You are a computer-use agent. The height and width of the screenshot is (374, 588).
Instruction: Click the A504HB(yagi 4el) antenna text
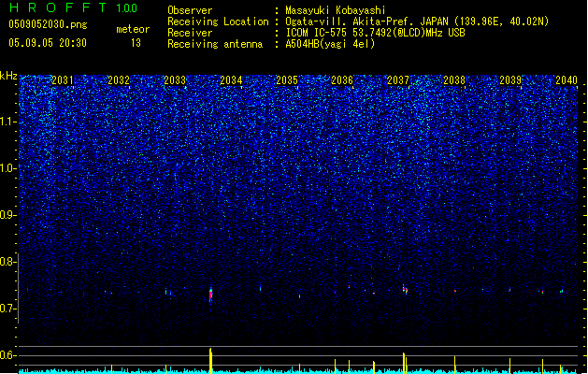330,44
